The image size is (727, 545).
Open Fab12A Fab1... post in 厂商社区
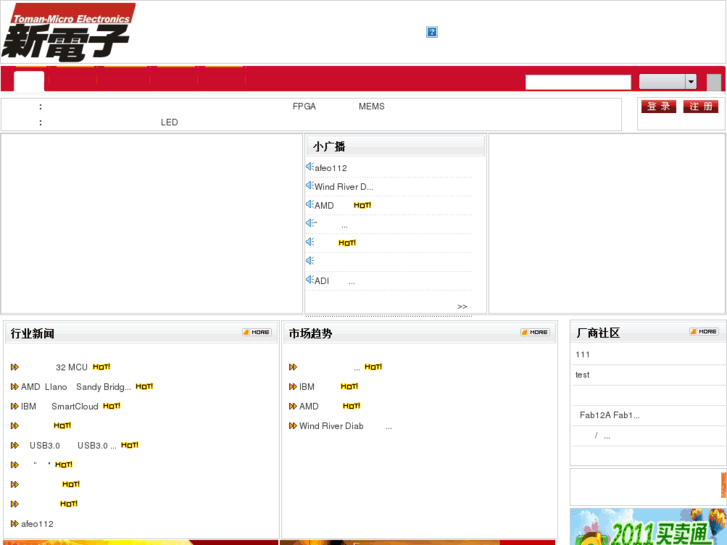(610, 415)
